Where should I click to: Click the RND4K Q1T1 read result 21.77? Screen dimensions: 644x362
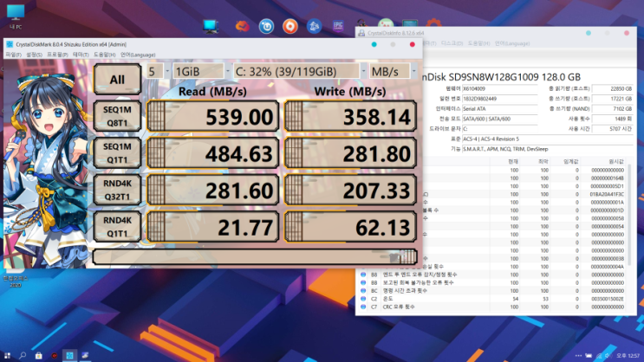[x=212, y=228]
